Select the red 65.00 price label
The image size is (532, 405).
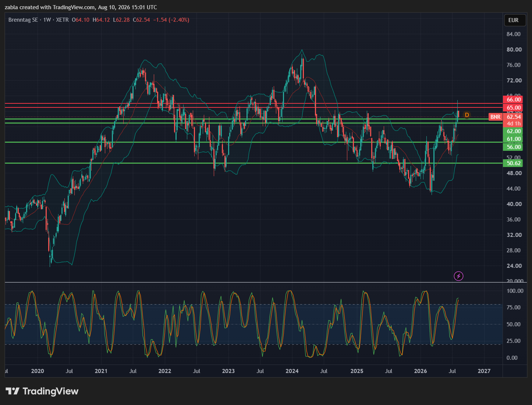click(x=513, y=108)
